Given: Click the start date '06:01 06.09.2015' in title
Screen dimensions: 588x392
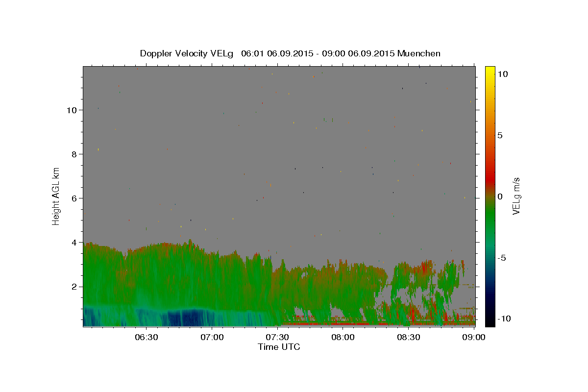Looking at the screenshot, I should [277, 53].
